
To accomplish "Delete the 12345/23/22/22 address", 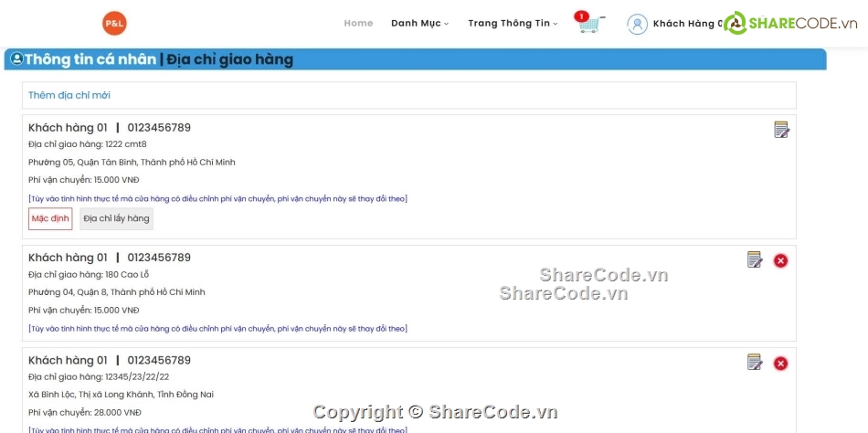I will pyautogui.click(x=780, y=364).
